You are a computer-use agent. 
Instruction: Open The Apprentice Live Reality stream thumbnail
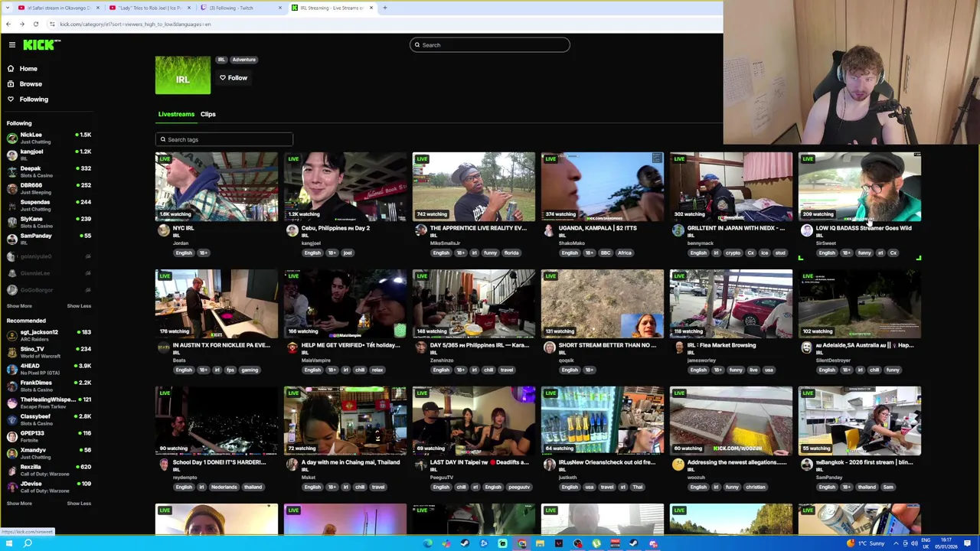[474, 187]
